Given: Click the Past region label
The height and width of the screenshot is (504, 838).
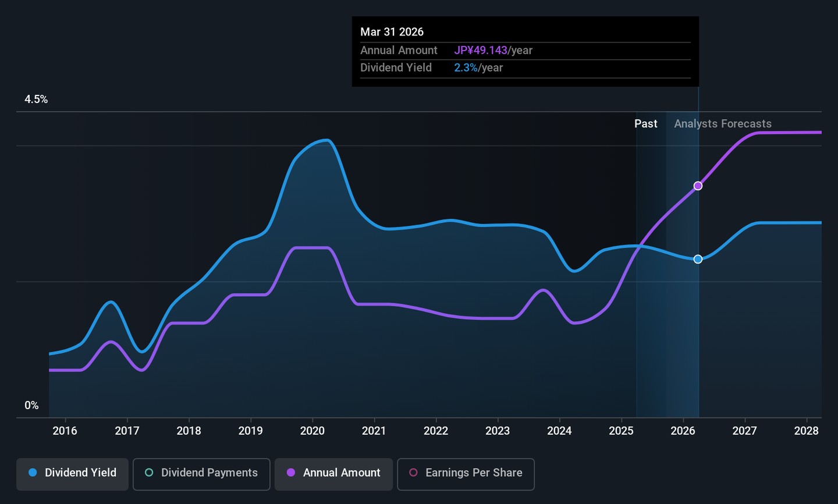Looking at the screenshot, I should 645,124.
